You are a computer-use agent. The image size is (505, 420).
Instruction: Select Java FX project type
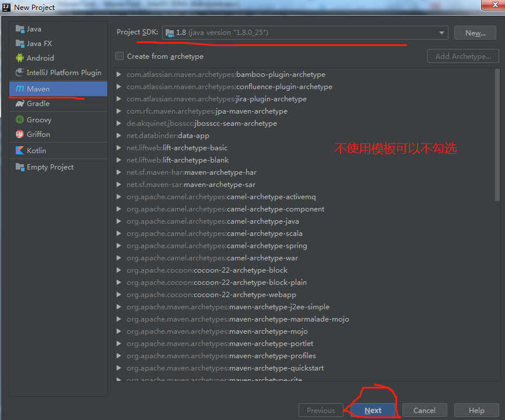(x=58, y=44)
